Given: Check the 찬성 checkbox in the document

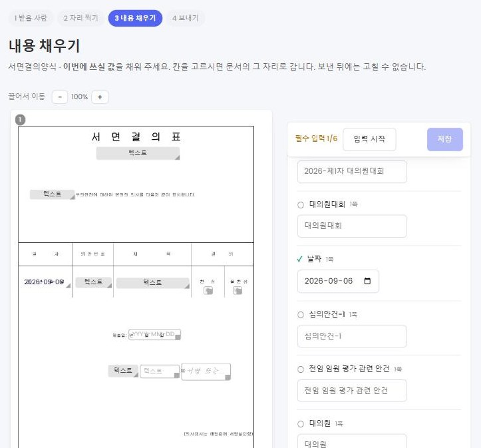Looking at the screenshot, I should (208, 290).
